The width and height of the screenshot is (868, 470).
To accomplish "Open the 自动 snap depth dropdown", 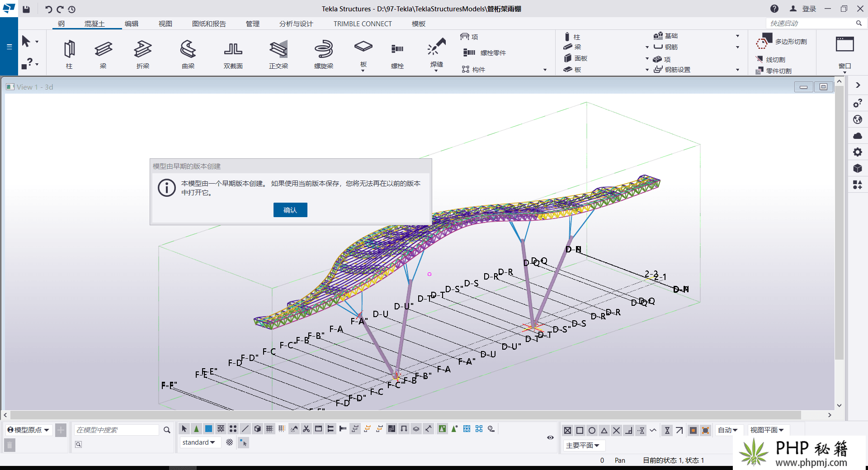I will click(x=728, y=430).
